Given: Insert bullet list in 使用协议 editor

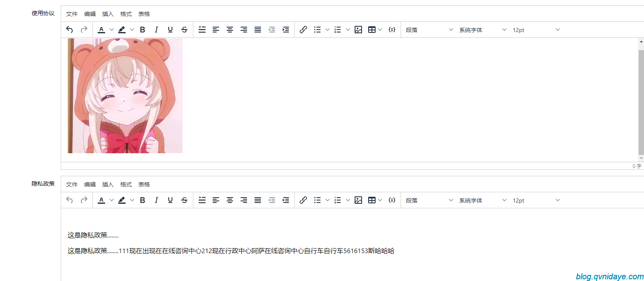Looking at the screenshot, I should (317, 30).
